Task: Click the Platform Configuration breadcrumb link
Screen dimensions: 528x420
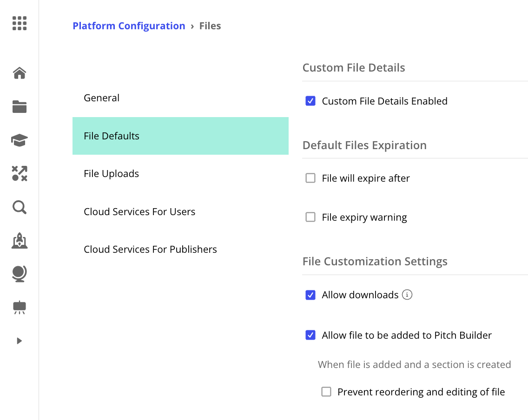Action: pyautogui.click(x=129, y=26)
